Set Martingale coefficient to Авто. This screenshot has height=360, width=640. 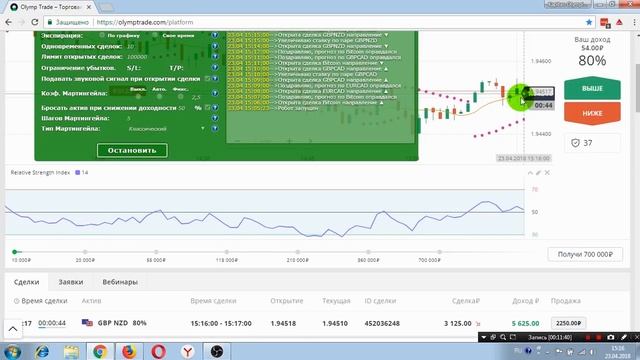pos(159,97)
